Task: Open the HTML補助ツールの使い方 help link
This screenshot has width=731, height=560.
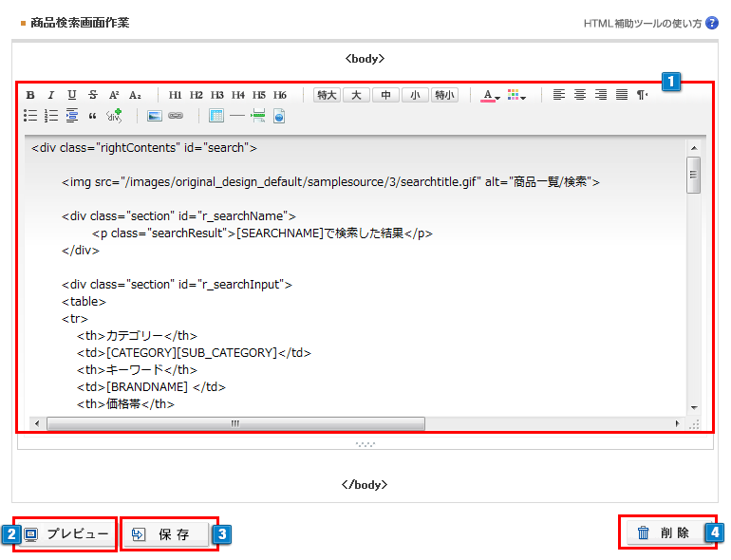Action: point(644,23)
